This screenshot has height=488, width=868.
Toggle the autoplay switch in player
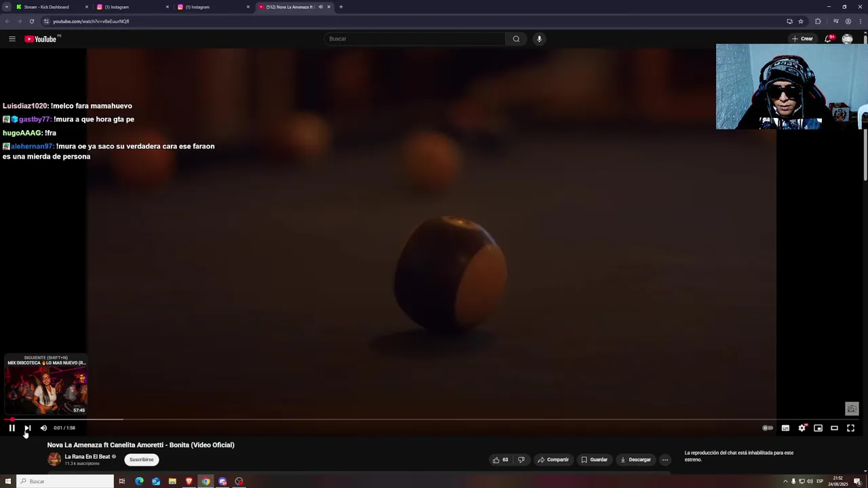(768, 428)
